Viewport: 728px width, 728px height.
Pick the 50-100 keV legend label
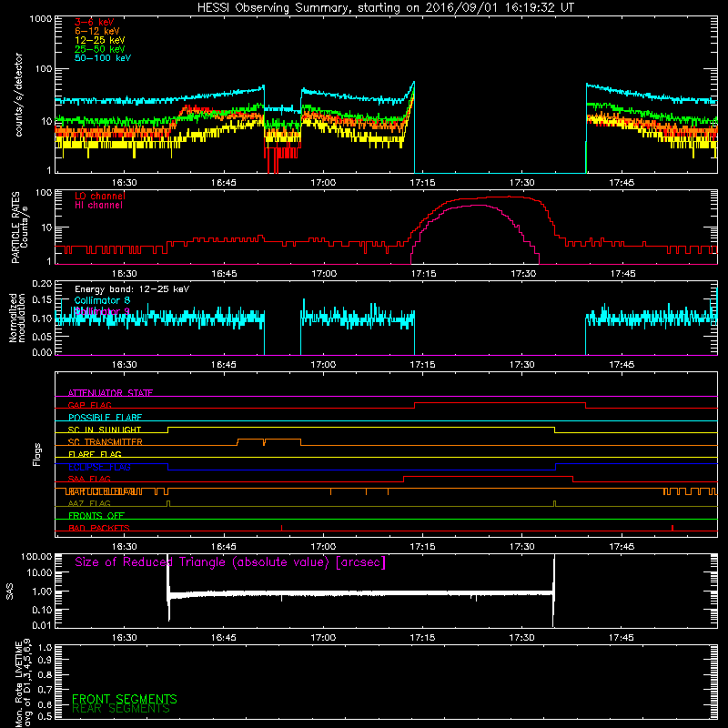(103, 58)
